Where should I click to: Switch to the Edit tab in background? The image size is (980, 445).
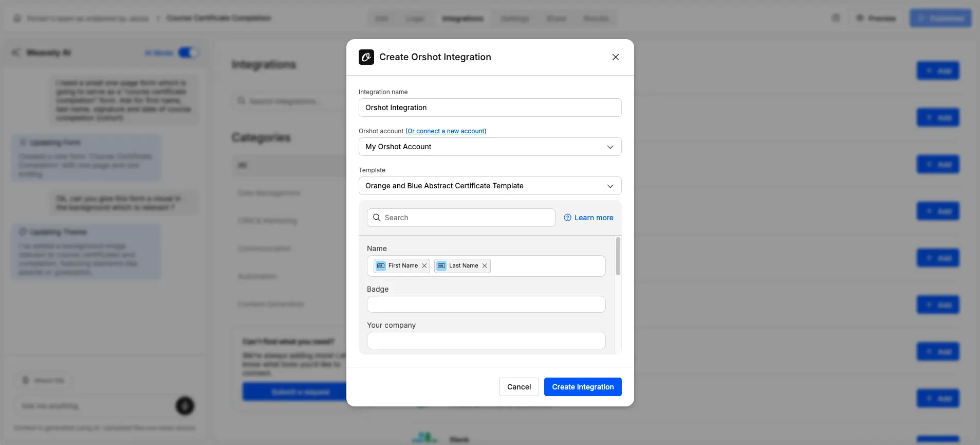(382, 19)
